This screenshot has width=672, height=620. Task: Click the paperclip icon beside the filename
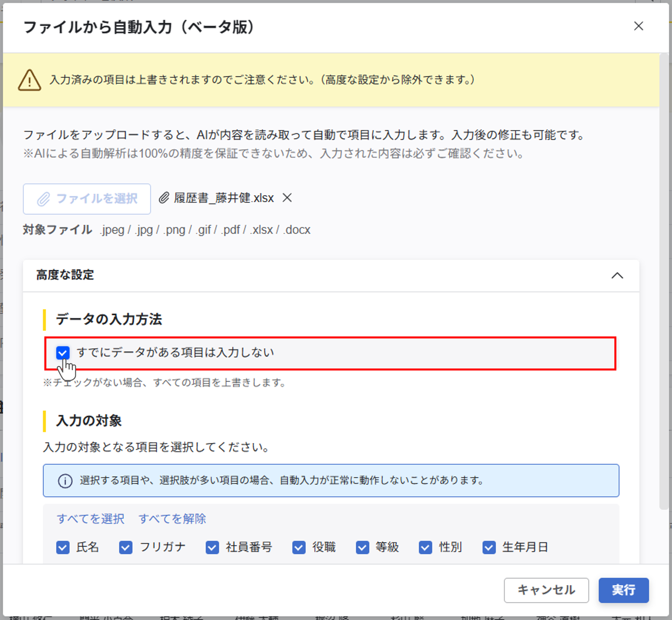(x=164, y=198)
